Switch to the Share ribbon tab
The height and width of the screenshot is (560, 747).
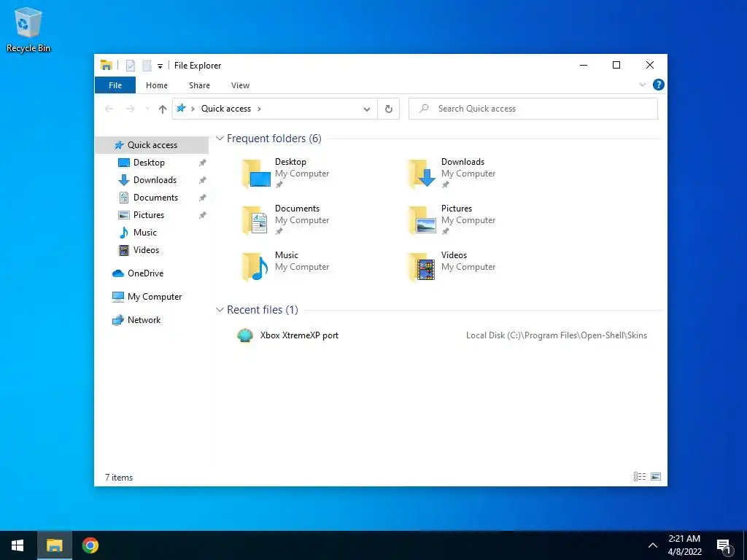[199, 85]
